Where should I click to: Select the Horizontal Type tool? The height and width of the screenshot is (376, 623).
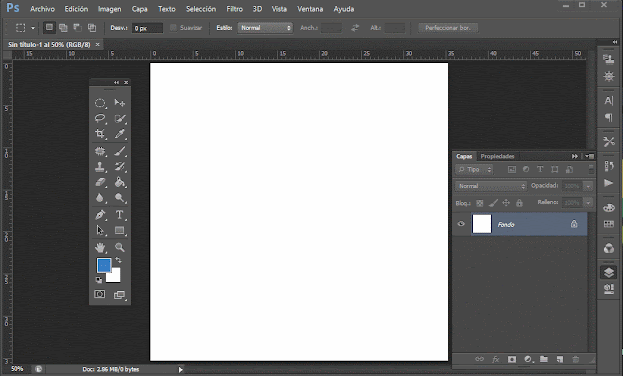click(x=120, y=215)
